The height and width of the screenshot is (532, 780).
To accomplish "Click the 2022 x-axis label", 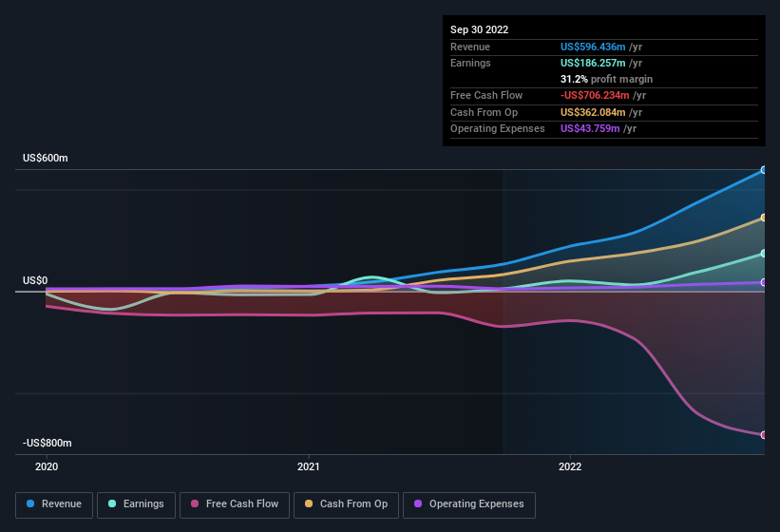I will 570,466.
